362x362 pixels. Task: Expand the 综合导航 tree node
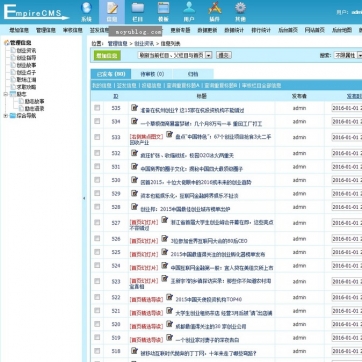(5, 116)
